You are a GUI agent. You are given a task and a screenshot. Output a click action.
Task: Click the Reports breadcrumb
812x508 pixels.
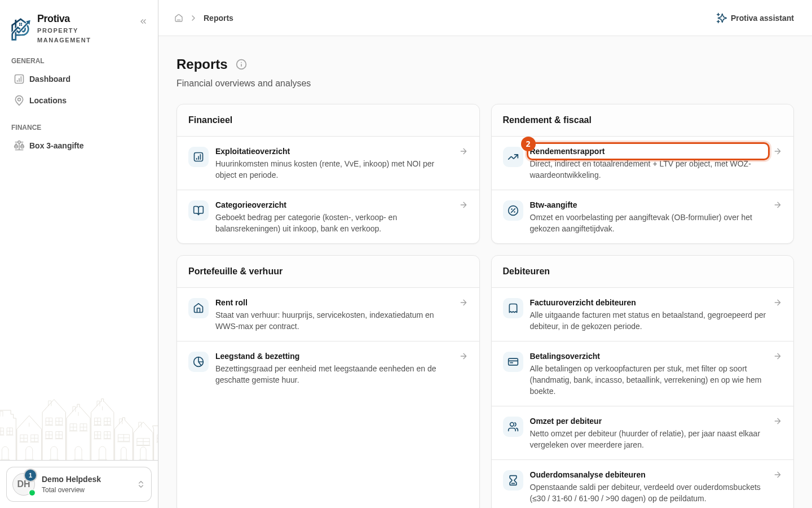pos(218,18)
